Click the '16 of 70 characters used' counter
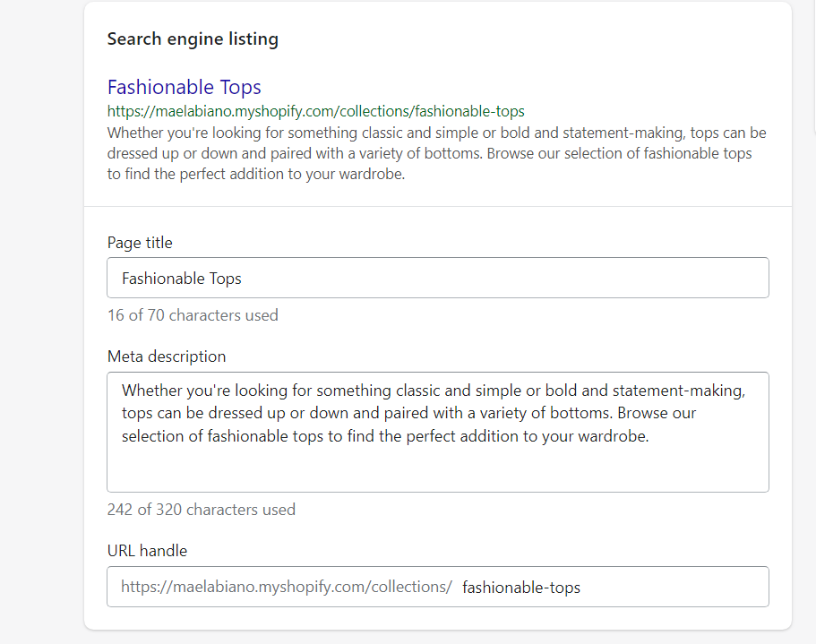This screenshot has width=816, height=644. tap(193, 315)
